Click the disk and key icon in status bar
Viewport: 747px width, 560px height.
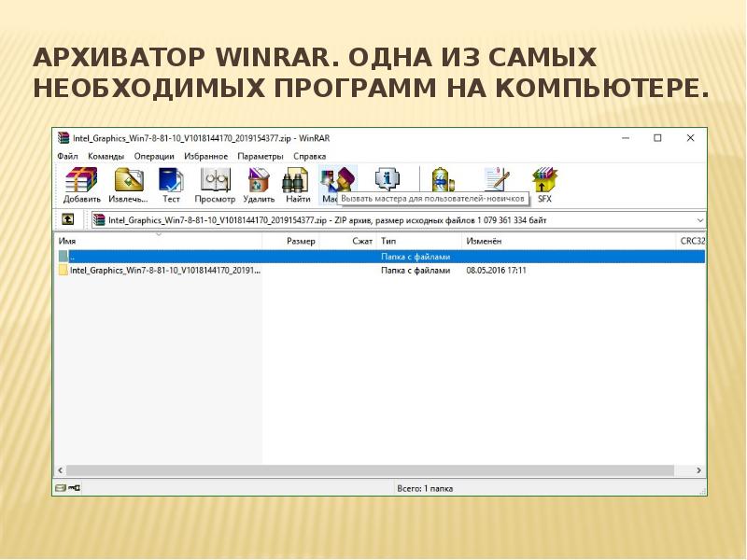pyautogui.click(x=67, y=488)
